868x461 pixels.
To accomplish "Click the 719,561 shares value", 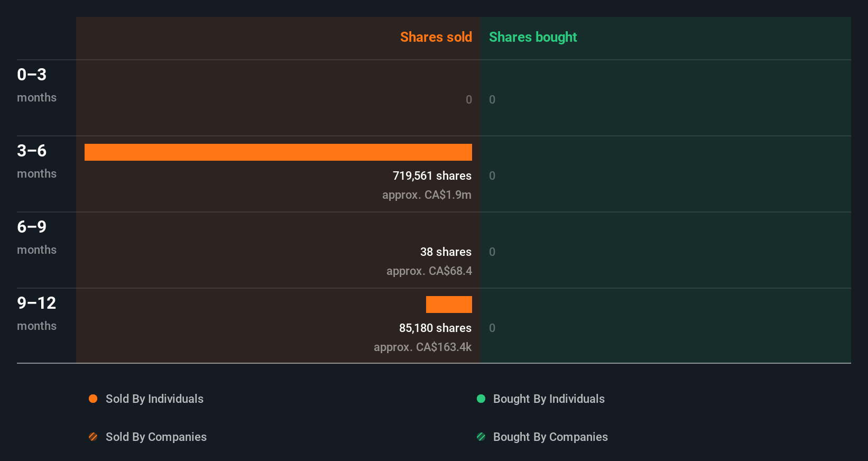I will point(432,176).
